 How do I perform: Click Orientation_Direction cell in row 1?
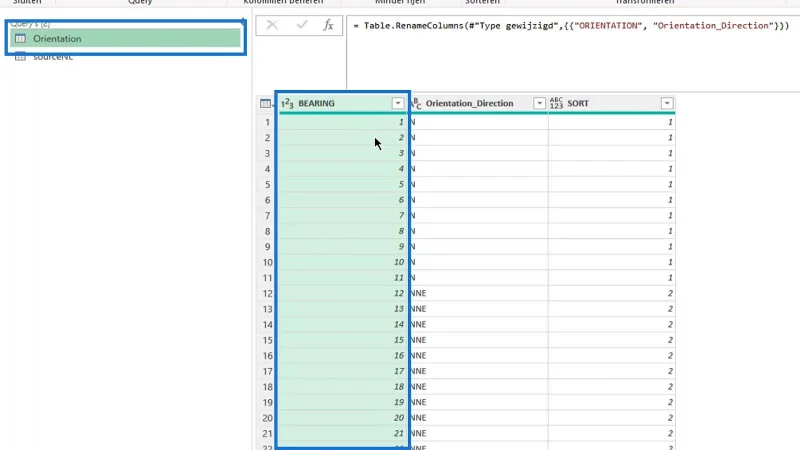coord(478,122)
